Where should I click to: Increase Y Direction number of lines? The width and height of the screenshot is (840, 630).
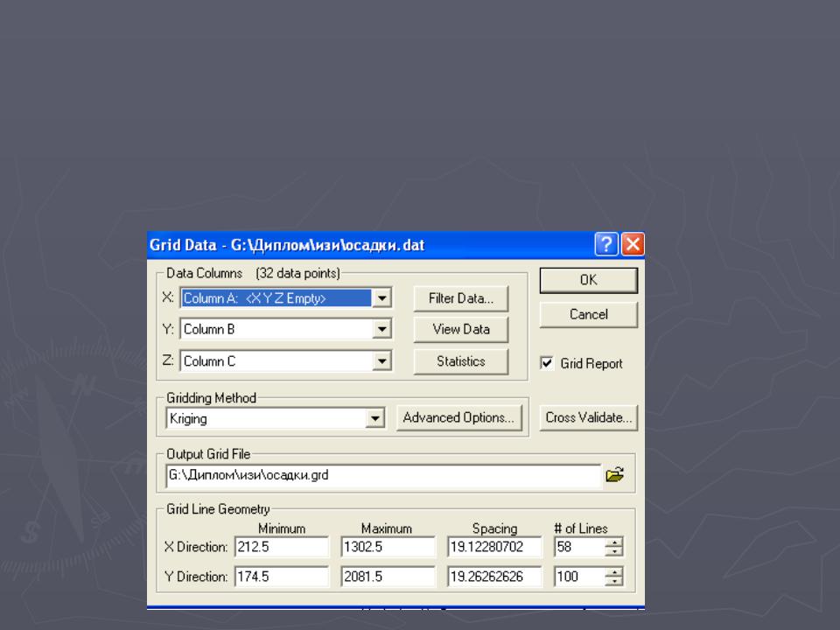pos(614,572)
